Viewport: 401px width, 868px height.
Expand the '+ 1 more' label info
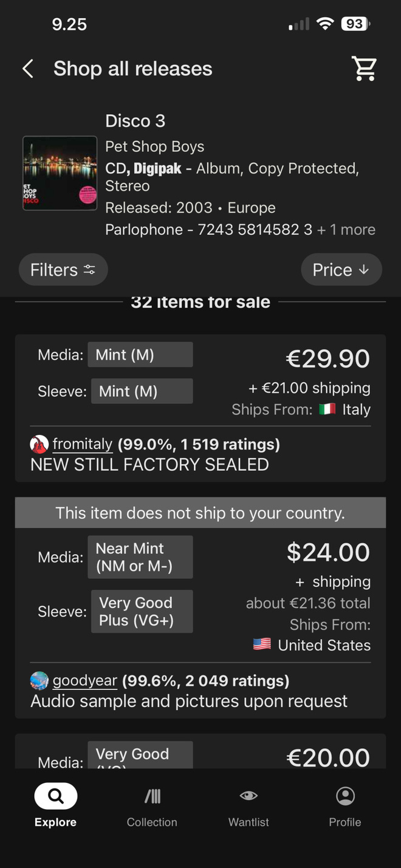pyautogui.click(x=346, y=230)
